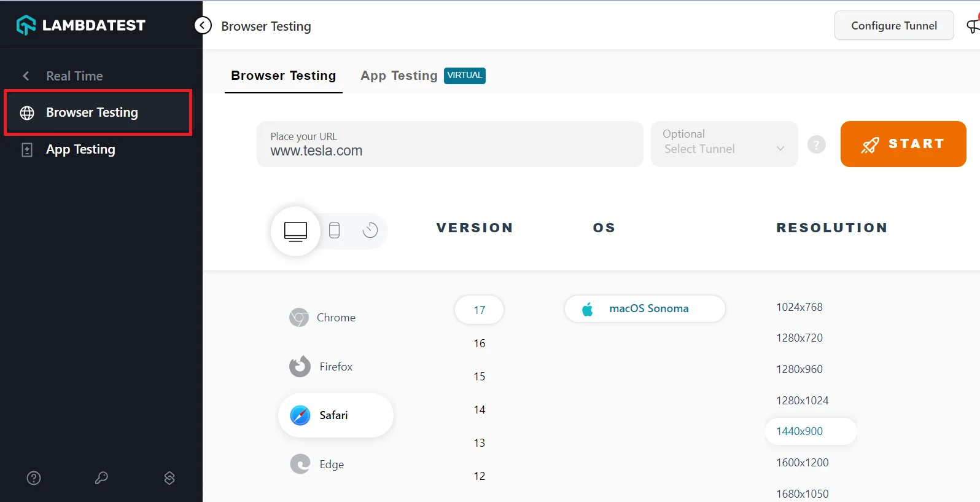Select the 1280x720 resolution
980x502 pixels.
point(799,338)
